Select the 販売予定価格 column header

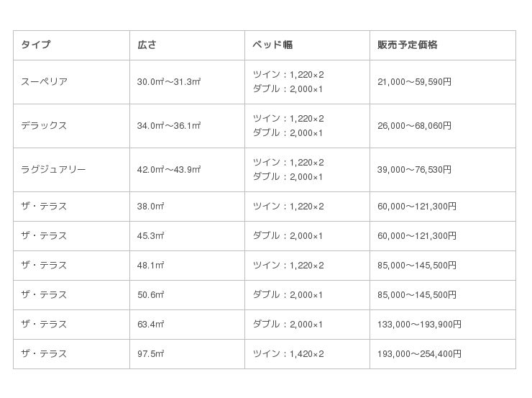coord(408,45)
